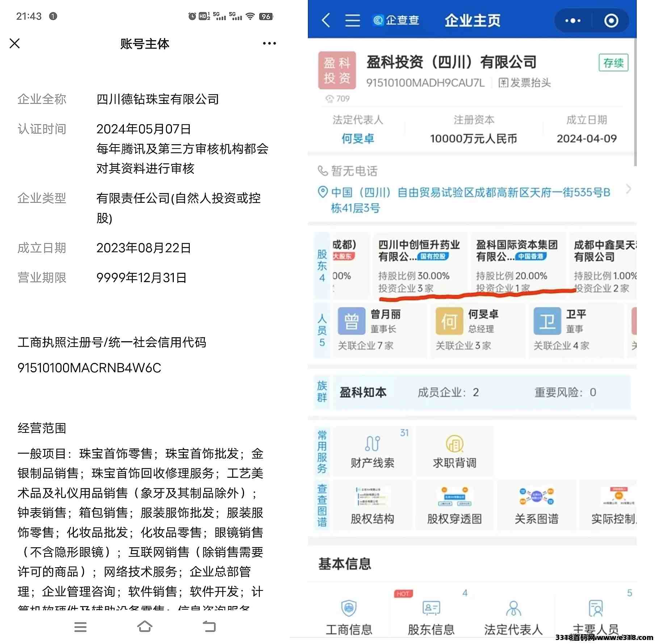Open mini-program more options (three dots)
This screenshot has width=655, height=644.
(573, 21)
